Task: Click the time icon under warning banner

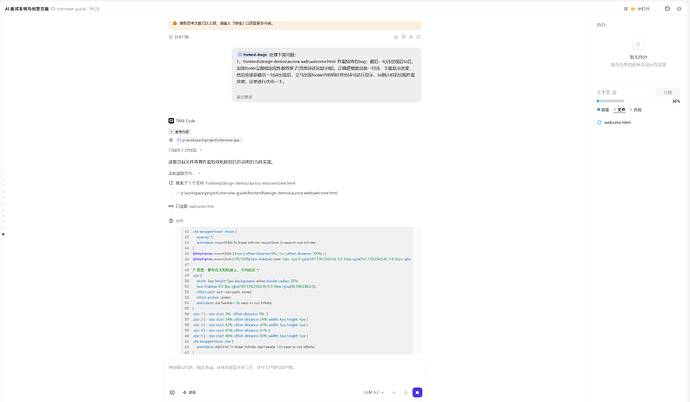Action: pos(171,37)
